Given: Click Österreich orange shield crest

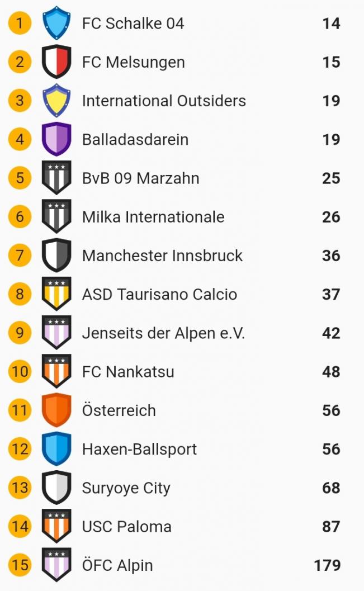Looking at the screenshot, I should pyautogui.click(x=56, y=410).
